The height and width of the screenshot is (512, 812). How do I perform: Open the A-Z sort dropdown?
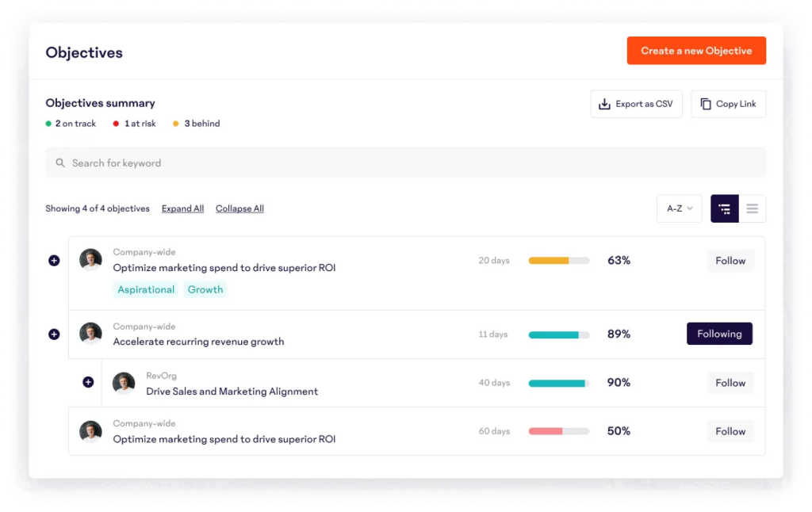coord(679,208)
